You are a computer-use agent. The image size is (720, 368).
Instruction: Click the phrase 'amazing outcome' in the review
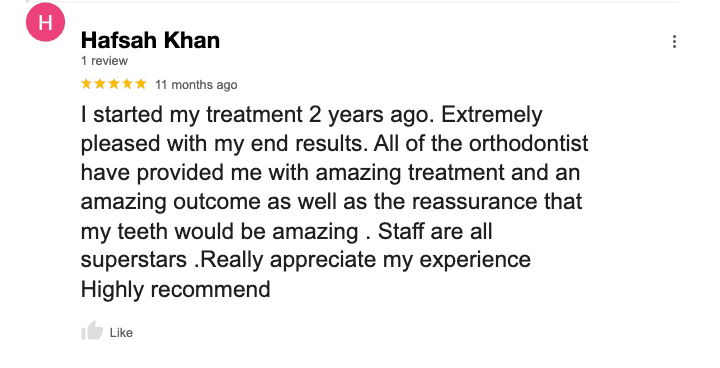pos(170,202)
